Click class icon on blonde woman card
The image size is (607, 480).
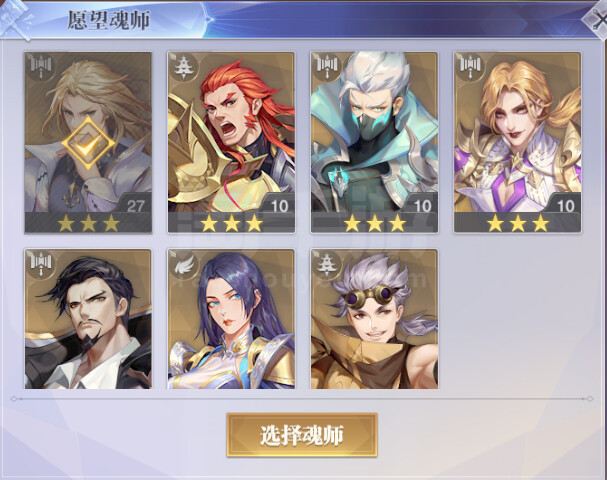point(469,65)
